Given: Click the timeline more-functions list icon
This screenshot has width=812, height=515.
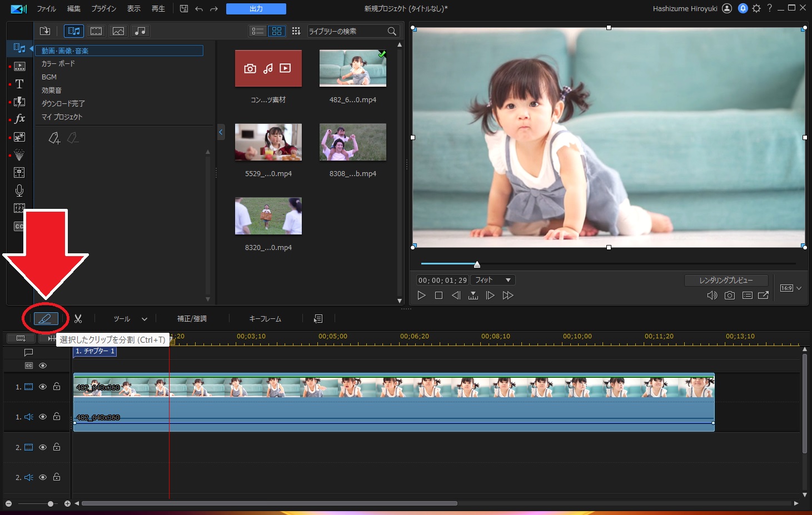Looking at the screenshot, I should 318,319.
